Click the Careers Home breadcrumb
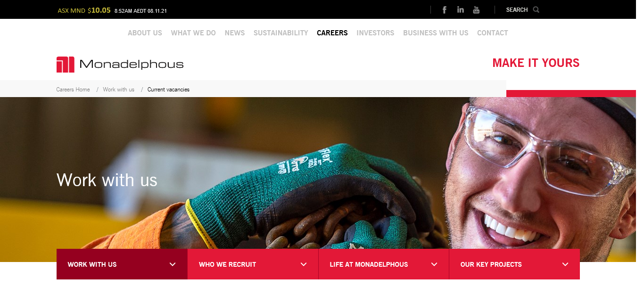This screenshot has width=644, height=303. pyautogui.click(x=73, y=90)
